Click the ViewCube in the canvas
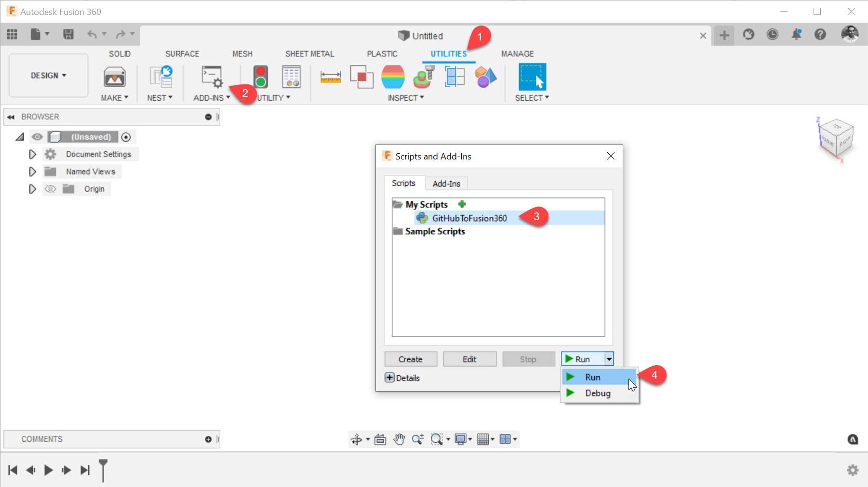Viewport: 868px width, 487px height. tap(836, 139)
